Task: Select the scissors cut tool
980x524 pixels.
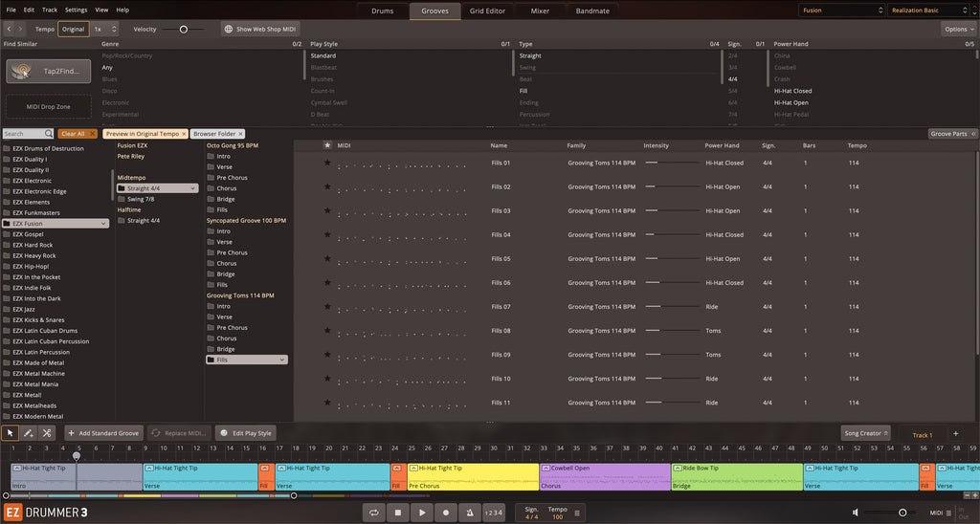Action: pos(47,433)
